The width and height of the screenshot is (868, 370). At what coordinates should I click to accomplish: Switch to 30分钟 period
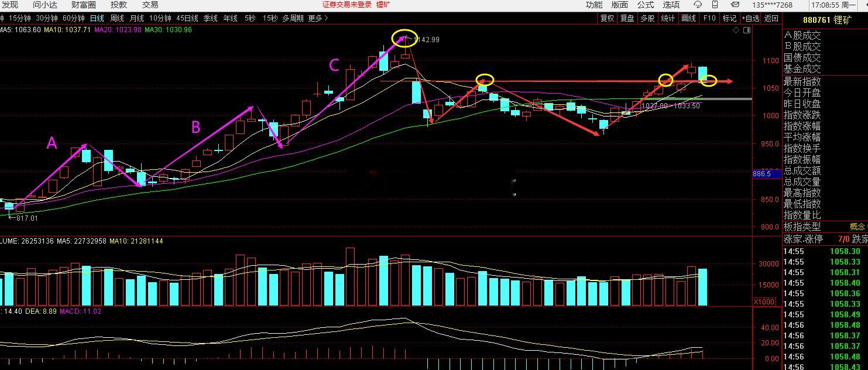point(47,18)
